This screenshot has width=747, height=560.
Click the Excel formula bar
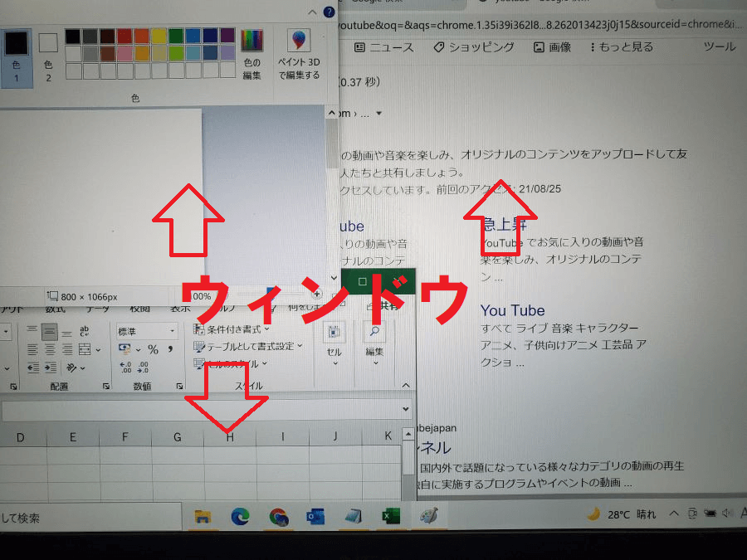(201, 411)
